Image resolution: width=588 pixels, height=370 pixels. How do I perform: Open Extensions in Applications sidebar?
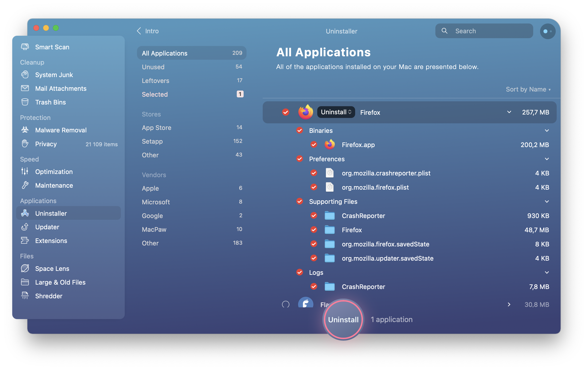click(x=51, y=240)
